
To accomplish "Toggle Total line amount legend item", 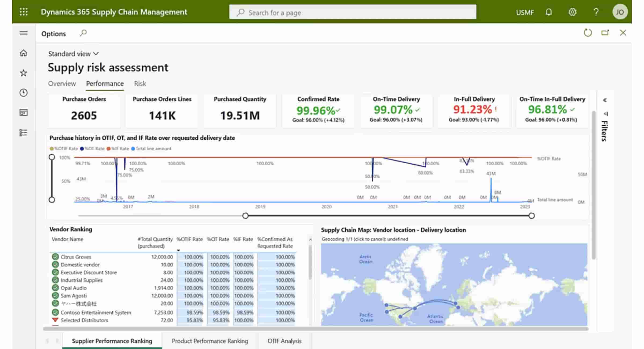I will pyautogui.click(x=151, y=148).
